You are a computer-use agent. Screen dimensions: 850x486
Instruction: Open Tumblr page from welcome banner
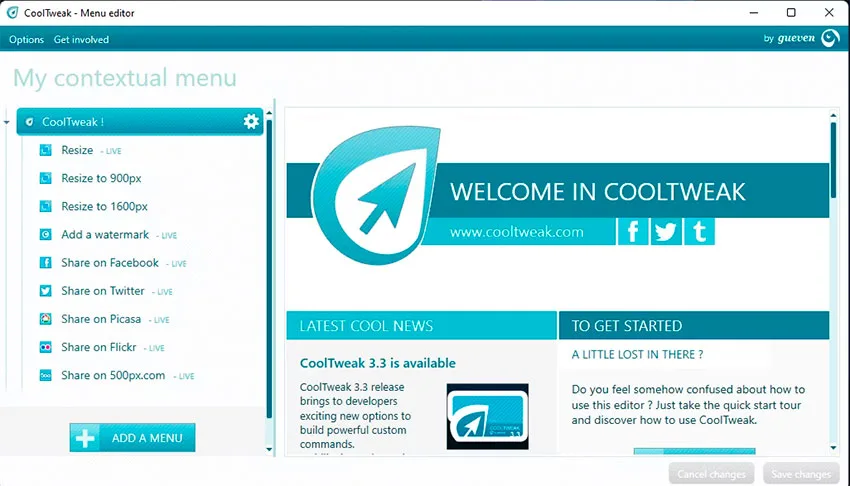pyautogui.click(x=699, y=232)
